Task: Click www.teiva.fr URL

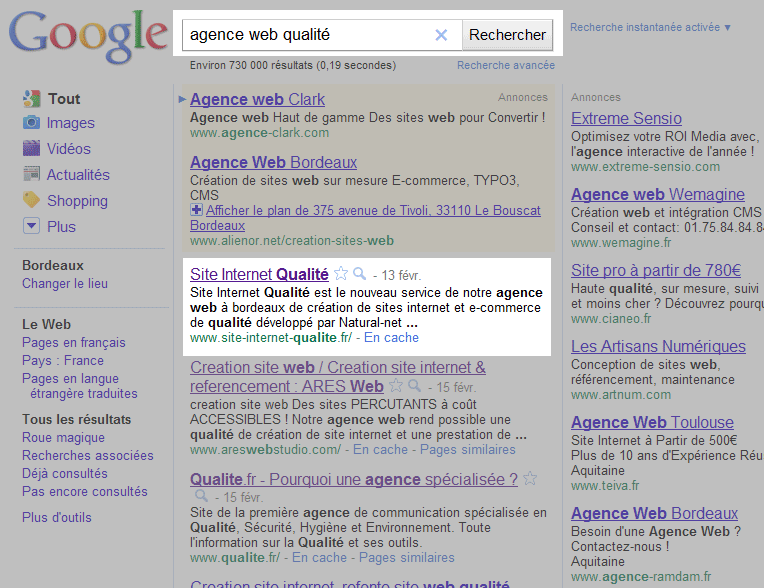Action: click(x=605, y=486)
